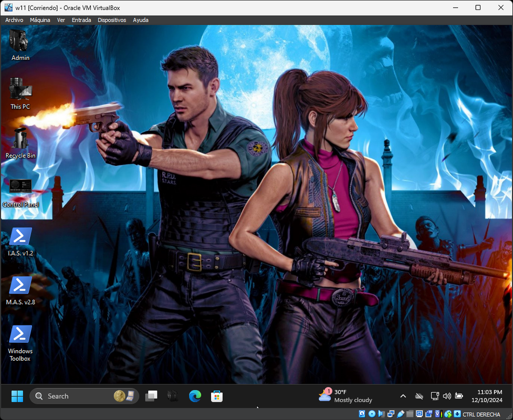Click VirtualBox display indicator
The width and height of the screenshot is (513, 420).
pyautogui.click(x=419, y=414)
